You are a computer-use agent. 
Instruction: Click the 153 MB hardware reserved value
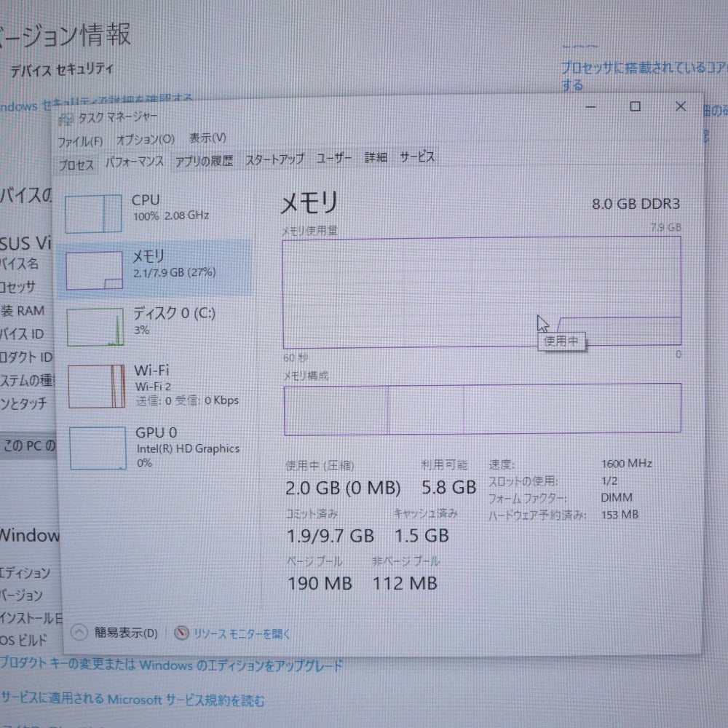click(x=620, y=515)
